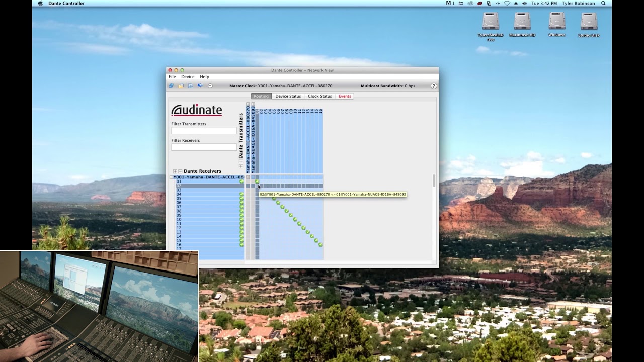Viewport: 644px width, 362px height.
Task: Toggle subscription receiver 14 to transmitter 14
Action: [x=312, y=236]
